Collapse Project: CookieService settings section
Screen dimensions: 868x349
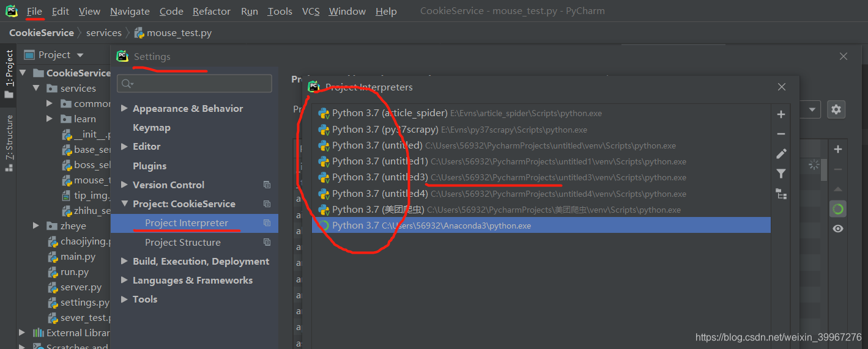tap(124, 204)
